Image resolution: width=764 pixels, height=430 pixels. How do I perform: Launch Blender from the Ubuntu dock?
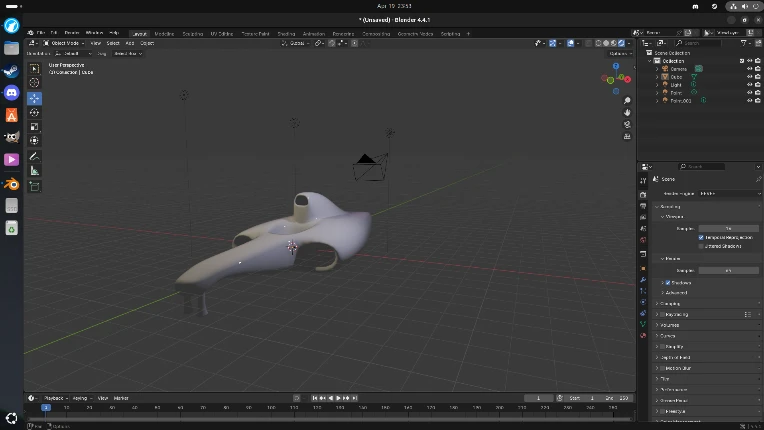point(11,184)
